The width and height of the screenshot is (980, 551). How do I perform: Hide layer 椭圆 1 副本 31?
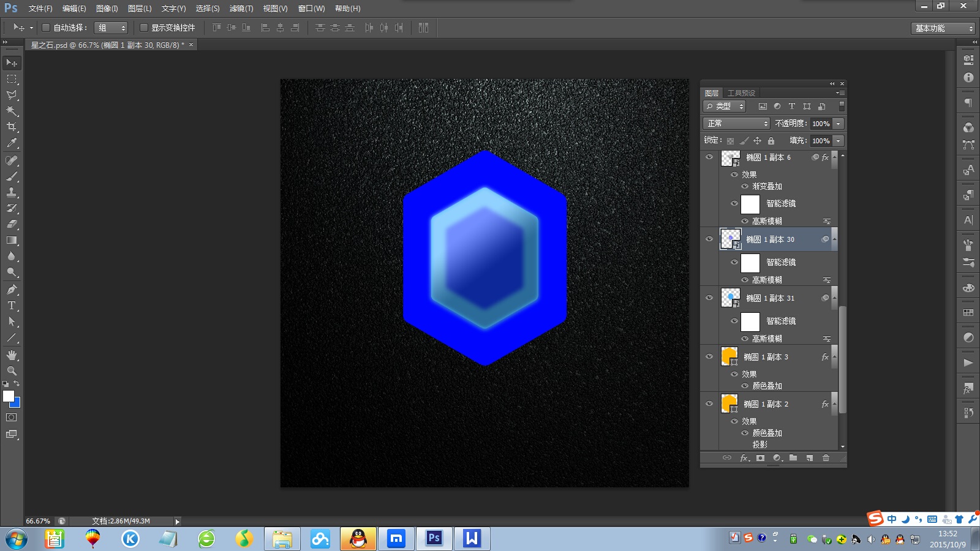[709, 298]
